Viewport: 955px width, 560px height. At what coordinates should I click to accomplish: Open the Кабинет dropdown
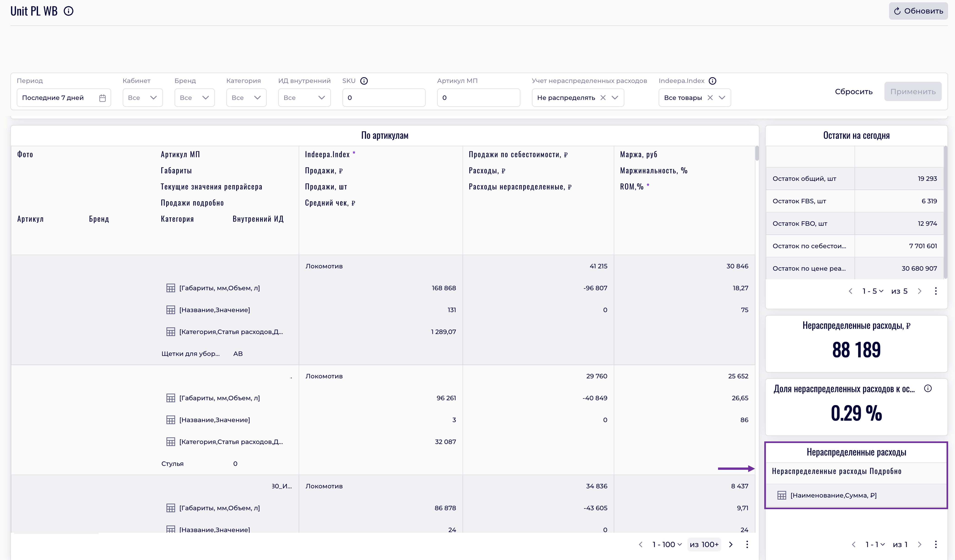coord(142,98)
